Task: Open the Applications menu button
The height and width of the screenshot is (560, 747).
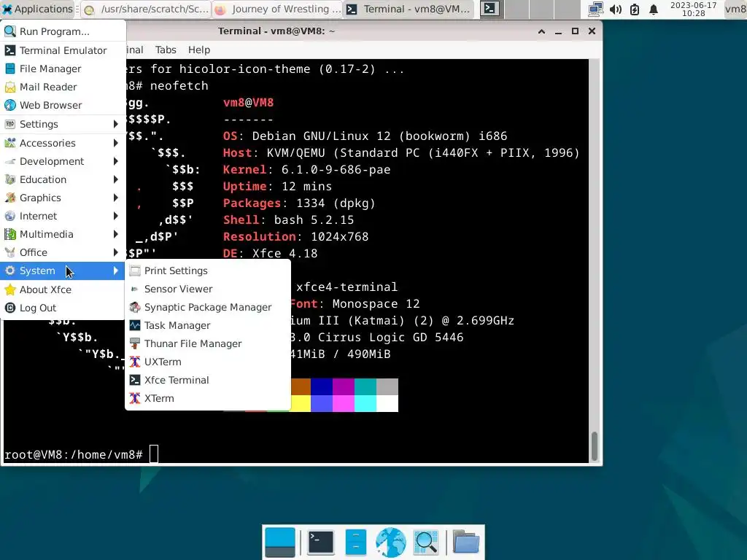Action: coord(38,9)
